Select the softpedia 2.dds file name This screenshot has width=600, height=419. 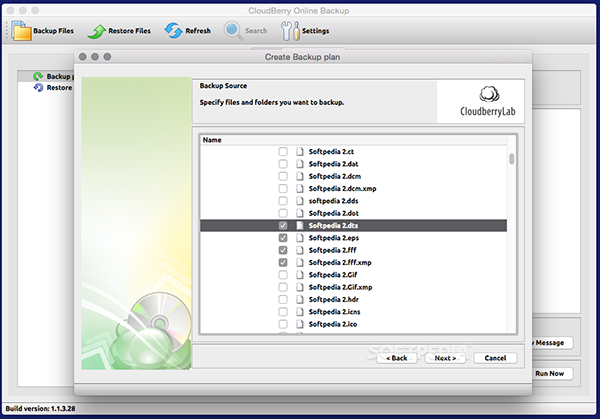click(x=333, y=201)
